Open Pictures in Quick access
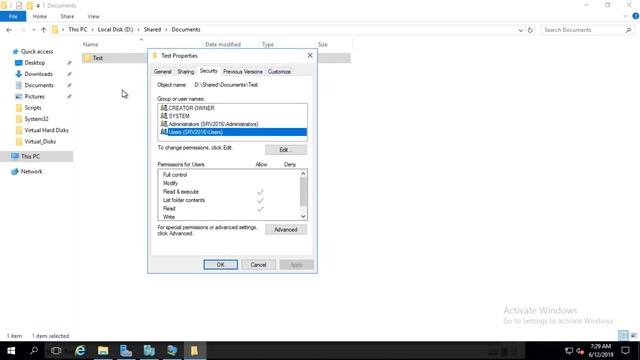Viewport: 640px width, 360px height. (x=34, y=96)
